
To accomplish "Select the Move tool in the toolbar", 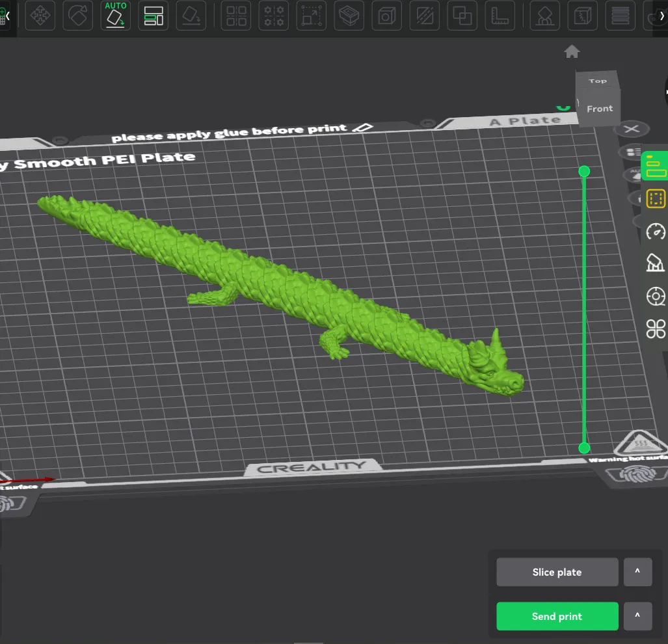I will point(40,16).
